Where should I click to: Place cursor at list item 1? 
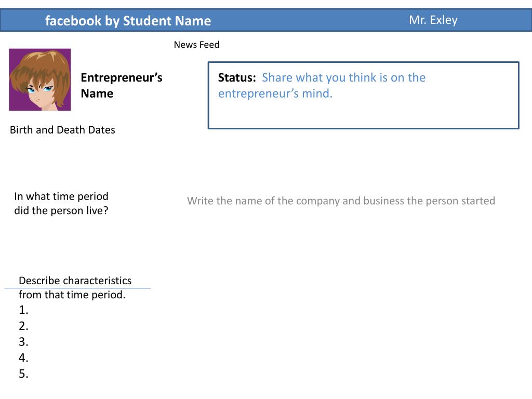click(x=23, y=310)
